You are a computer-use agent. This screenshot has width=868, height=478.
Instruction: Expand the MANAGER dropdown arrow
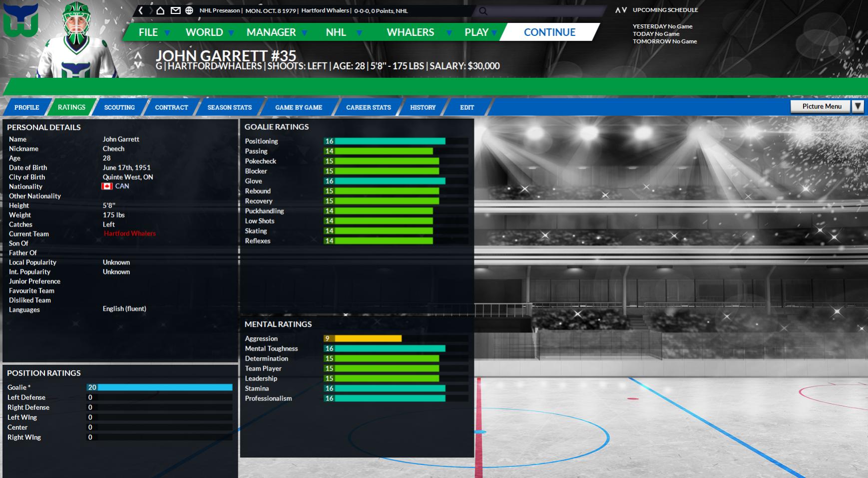click(x=304, y=33)
